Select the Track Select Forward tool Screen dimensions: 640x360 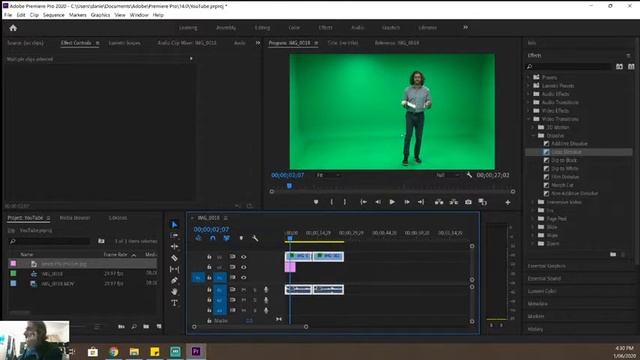pos(174,236)
